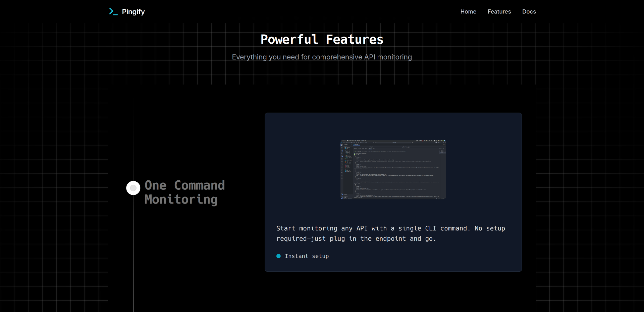Viewport: 644px width, 312px height.
Task: Open the Features navigation item
Action: pos(499,11)
